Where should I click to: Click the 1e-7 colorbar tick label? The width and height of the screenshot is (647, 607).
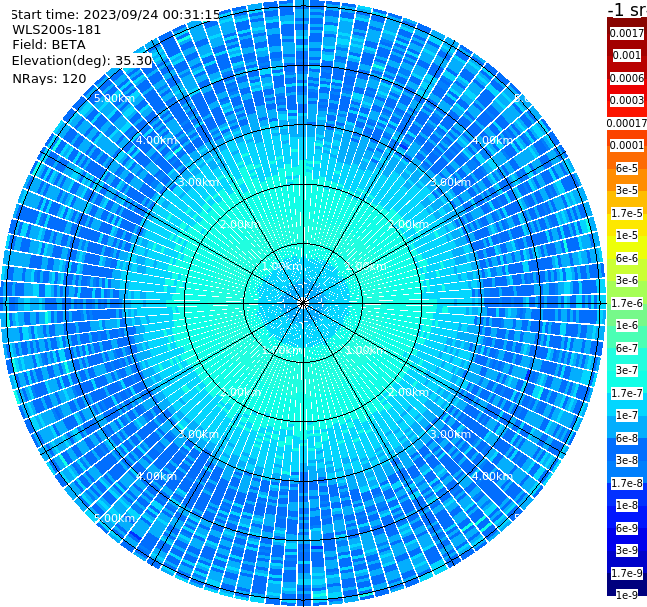tap(627, 415)
